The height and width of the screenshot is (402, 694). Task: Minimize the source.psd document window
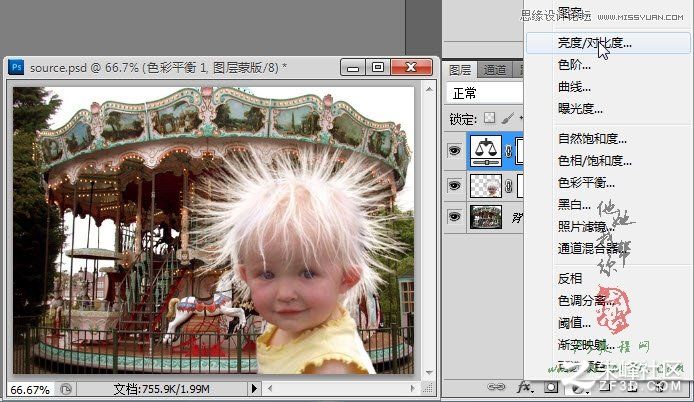(x=353, y=67)
